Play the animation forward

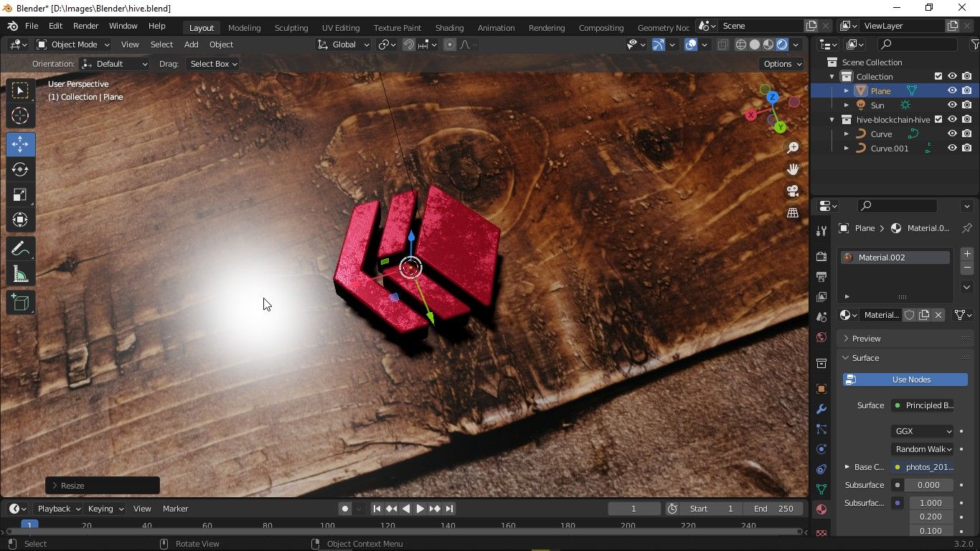(420, 509)
